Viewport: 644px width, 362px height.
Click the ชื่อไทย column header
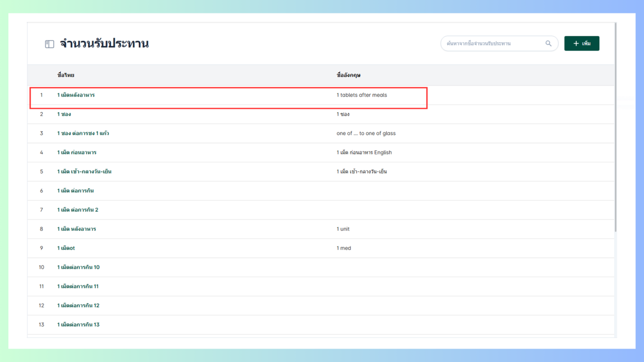pos(66,75)
